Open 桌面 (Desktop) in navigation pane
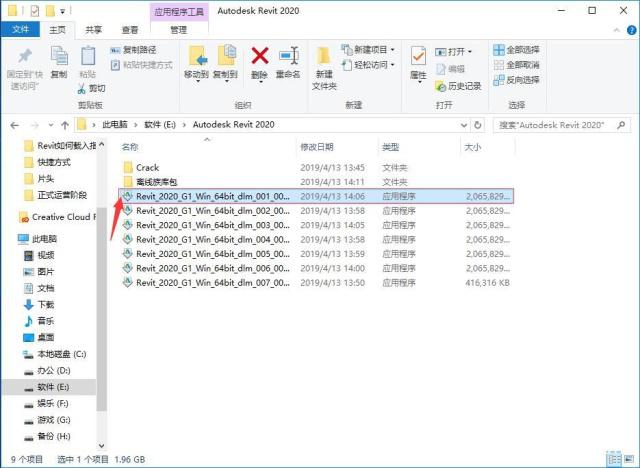 pos(39,337)
